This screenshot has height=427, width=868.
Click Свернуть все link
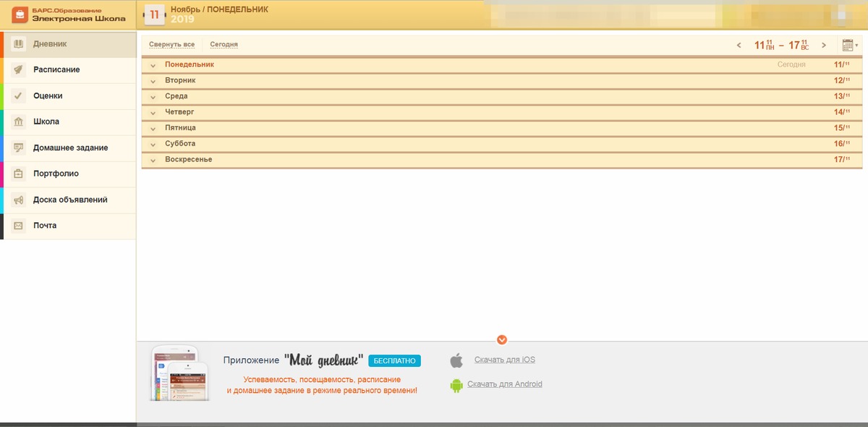click(171, 45)
